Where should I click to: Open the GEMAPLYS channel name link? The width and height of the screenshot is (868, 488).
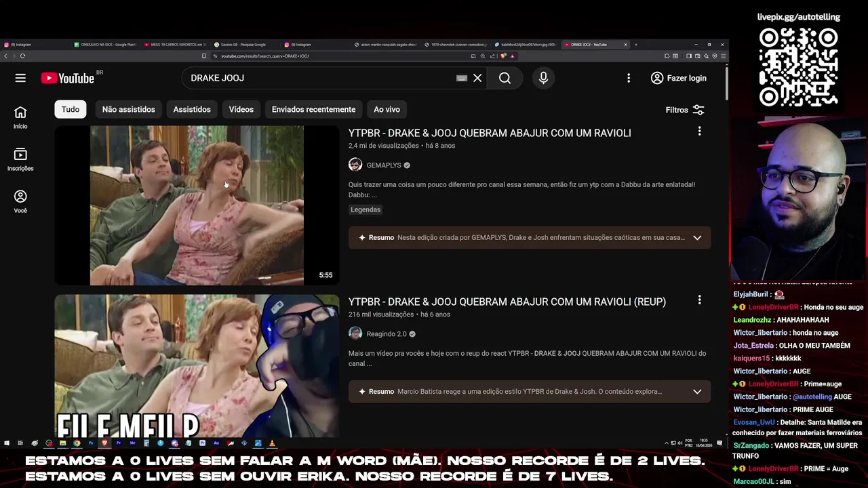[384, 165]
